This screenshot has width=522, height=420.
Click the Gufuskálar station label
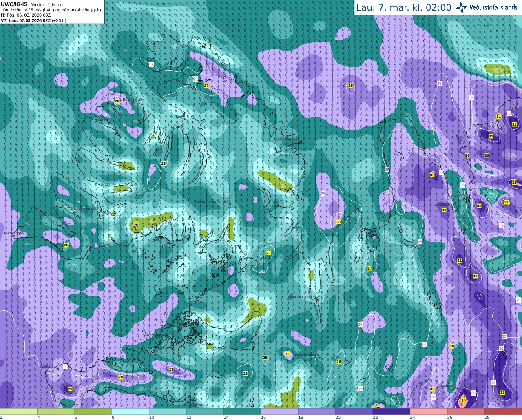(x=48, y=367)
